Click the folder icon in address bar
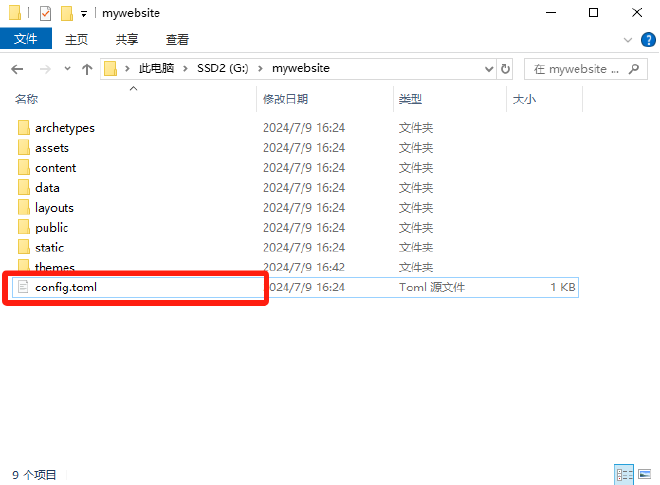 (x=110, y=68)
